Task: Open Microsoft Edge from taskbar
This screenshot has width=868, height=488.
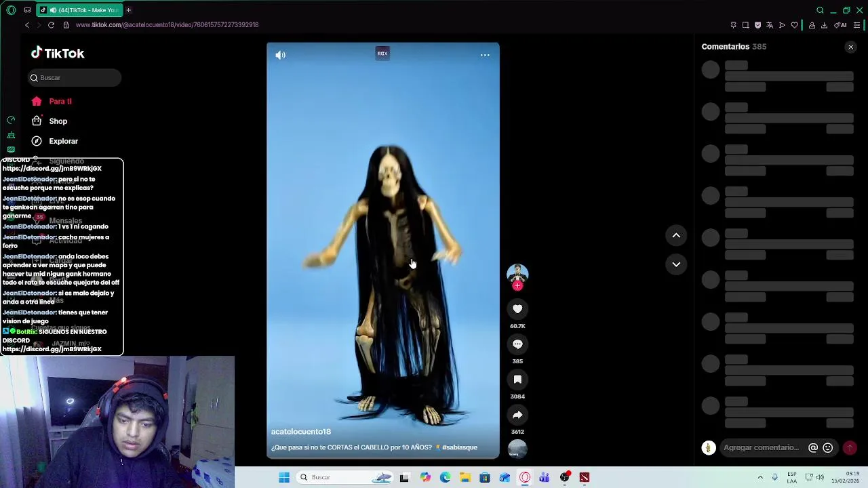Action: 445,477
